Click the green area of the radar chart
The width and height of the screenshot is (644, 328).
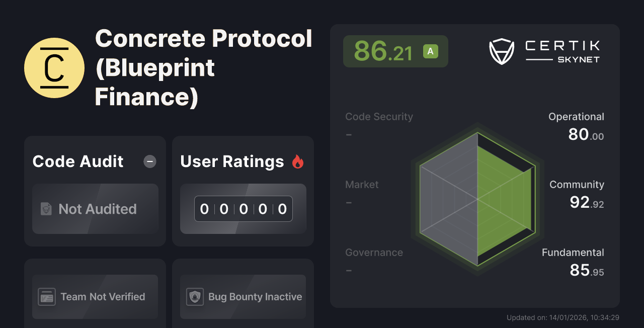[x=503, y=199]
